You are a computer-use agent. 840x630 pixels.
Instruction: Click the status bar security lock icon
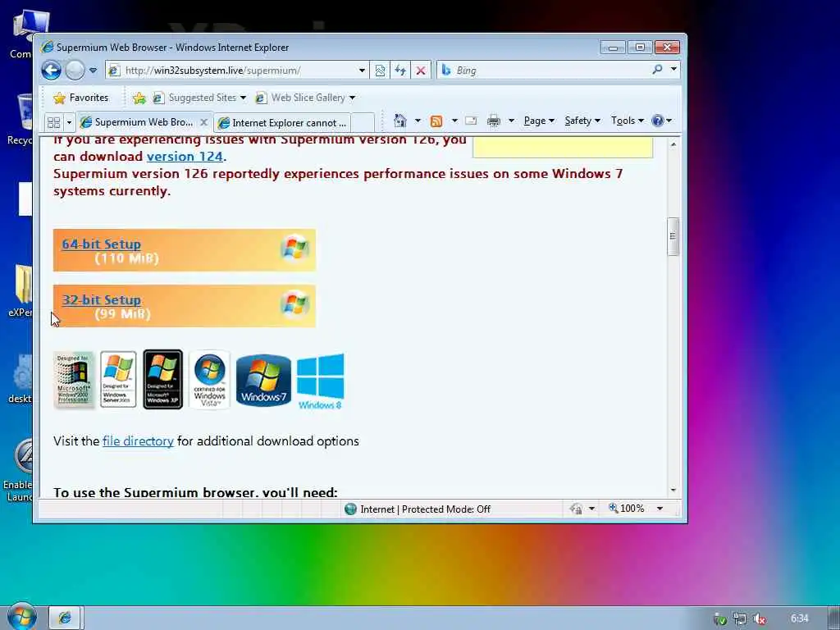coord(577,509)
